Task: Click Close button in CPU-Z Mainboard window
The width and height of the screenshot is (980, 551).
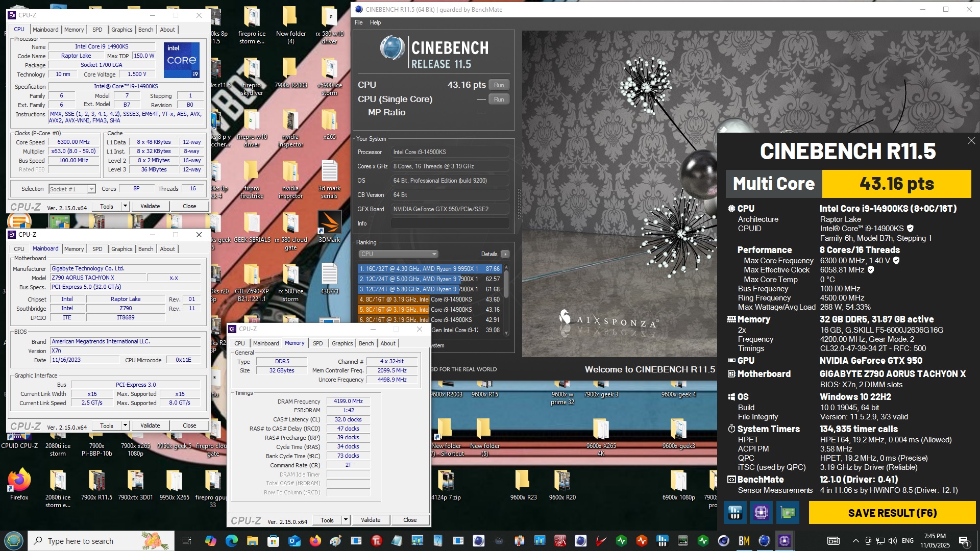Action: click(189, 425)
